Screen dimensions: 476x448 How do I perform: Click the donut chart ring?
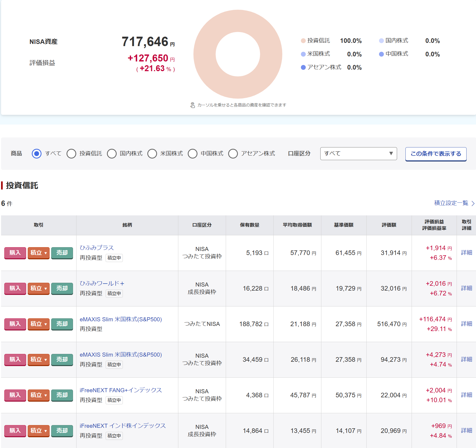pos(205,54)
